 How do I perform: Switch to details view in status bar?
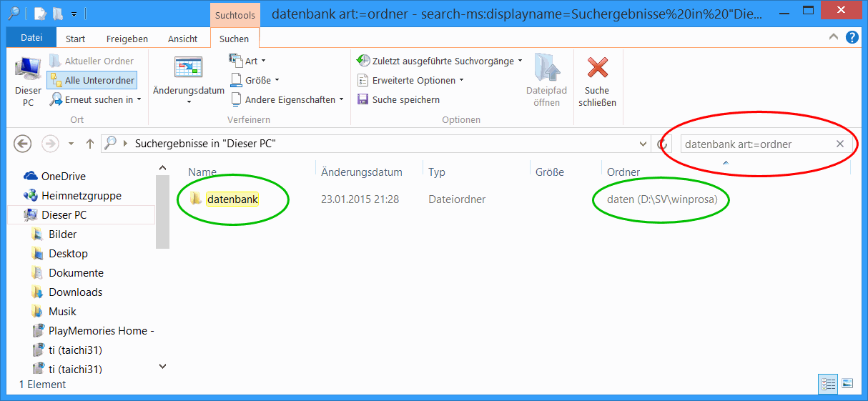pyautogui.click(x=827, y=384)
